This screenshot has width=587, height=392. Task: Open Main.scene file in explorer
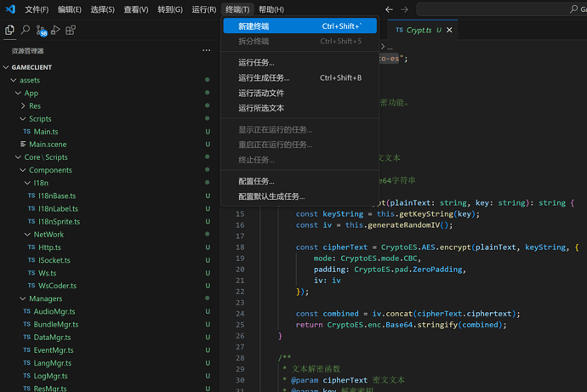(48, 145)
